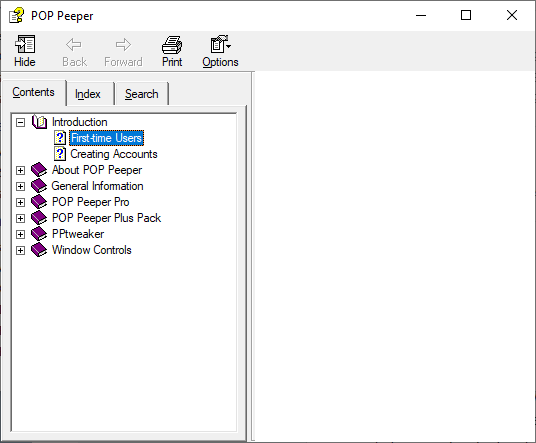Click the open book icon beside Introduction
Viewport: 536px width, 443px height.
(x=39, y=122)
